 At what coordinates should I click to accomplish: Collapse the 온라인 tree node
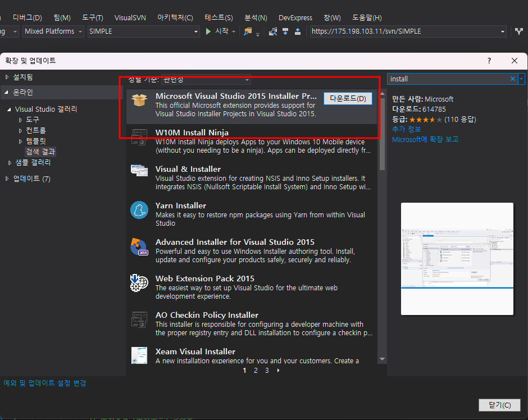[6, 92]
